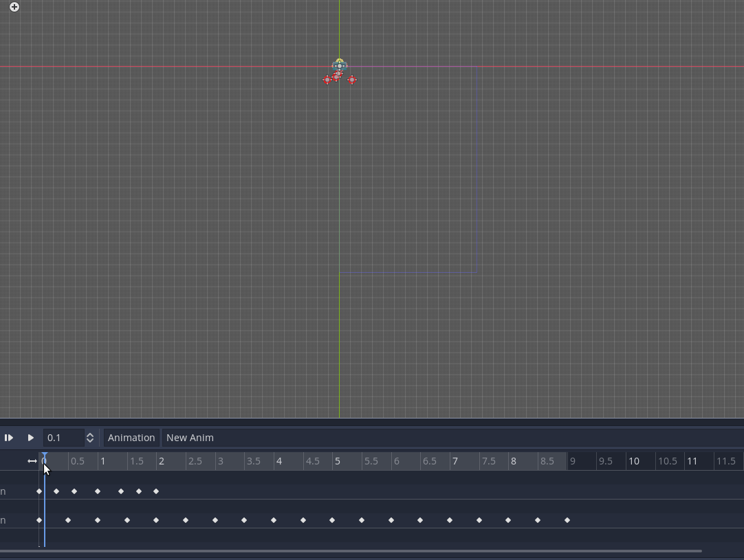
Task: Click the 11 second mark on ruler
Action: 692,461
